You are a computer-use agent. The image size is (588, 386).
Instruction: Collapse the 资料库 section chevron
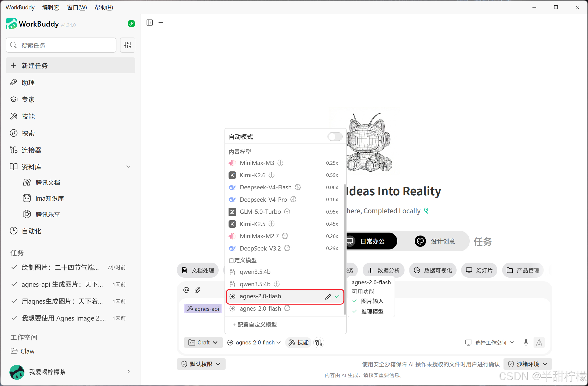pyautogui.click(x=128, y=167)
